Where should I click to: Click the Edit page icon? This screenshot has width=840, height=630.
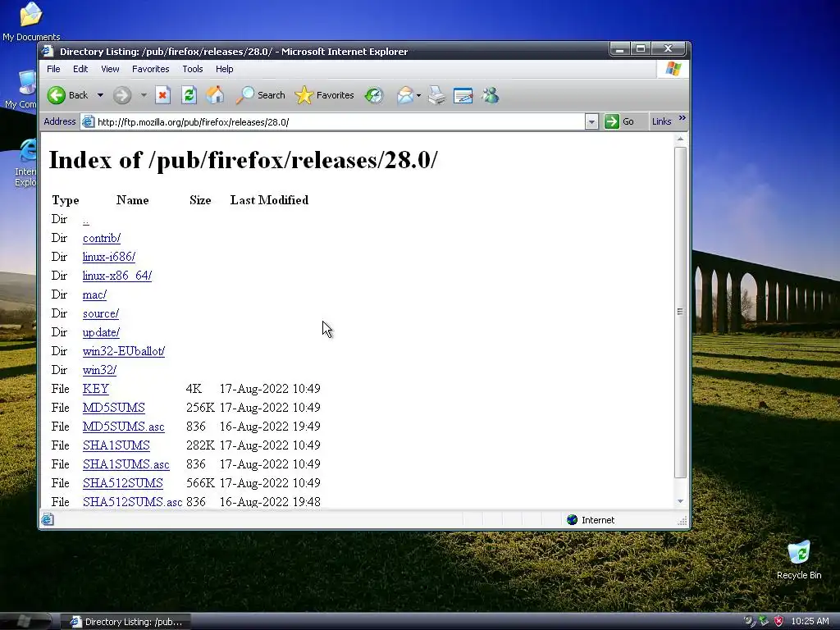coord(463,95)
